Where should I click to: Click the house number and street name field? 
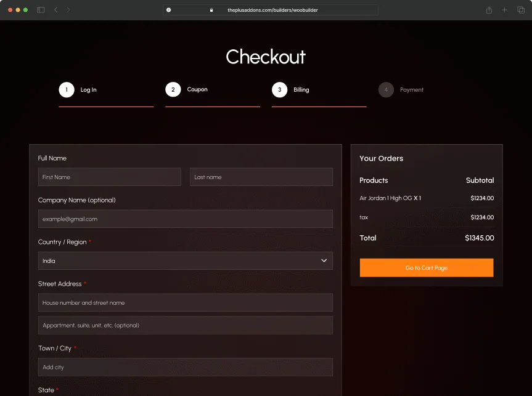185,302
